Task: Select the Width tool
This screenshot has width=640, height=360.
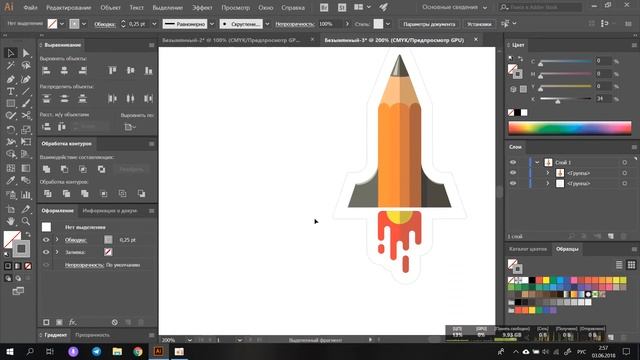Action: click(11, 142)
